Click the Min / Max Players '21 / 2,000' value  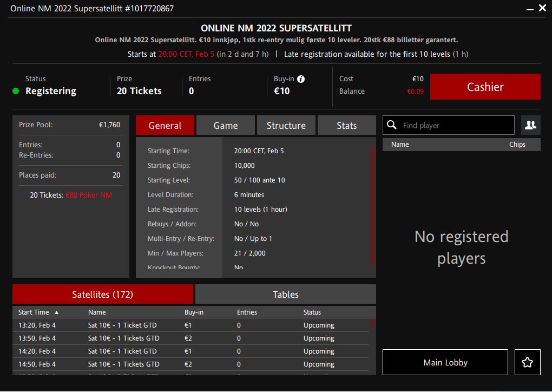coord(249,253)
